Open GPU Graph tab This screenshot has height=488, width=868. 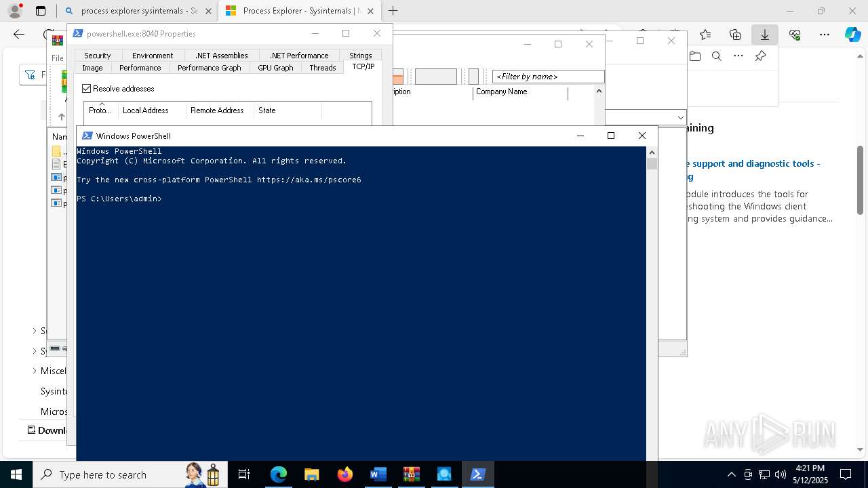275,68
